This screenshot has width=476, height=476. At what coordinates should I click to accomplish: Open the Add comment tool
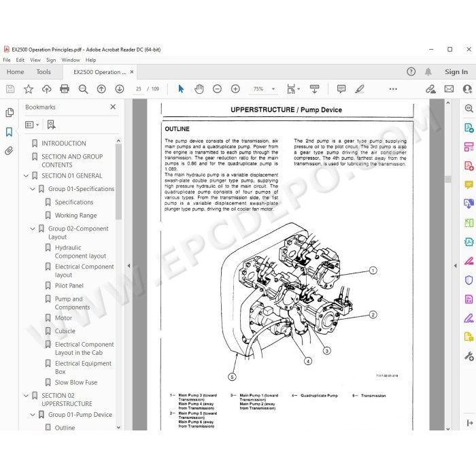341,89
